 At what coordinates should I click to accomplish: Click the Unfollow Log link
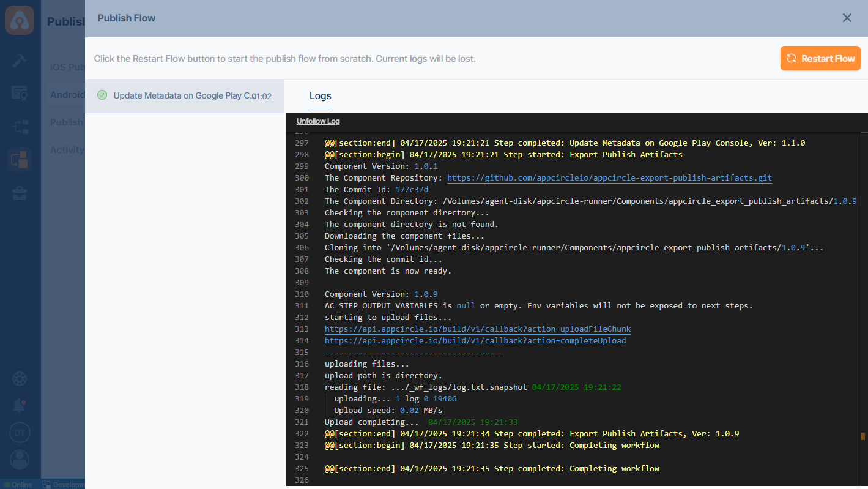coord(318,121)
